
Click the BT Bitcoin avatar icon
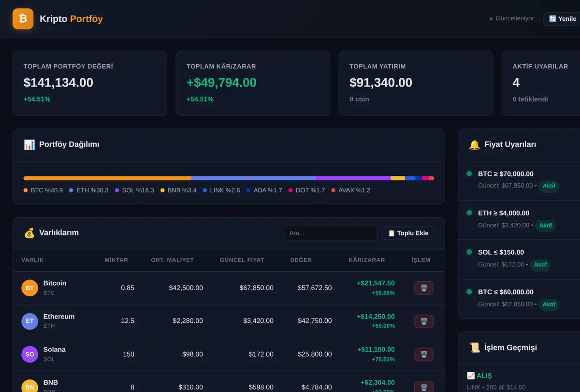tap(29, 288)
